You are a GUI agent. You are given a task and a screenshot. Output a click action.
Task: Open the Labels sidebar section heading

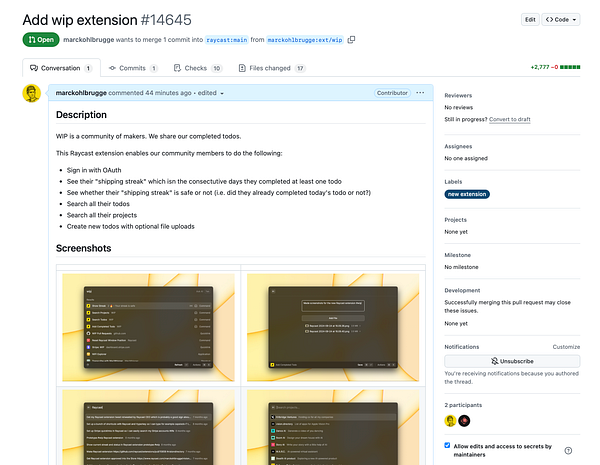pyautogui.click(x=453, y=181)
